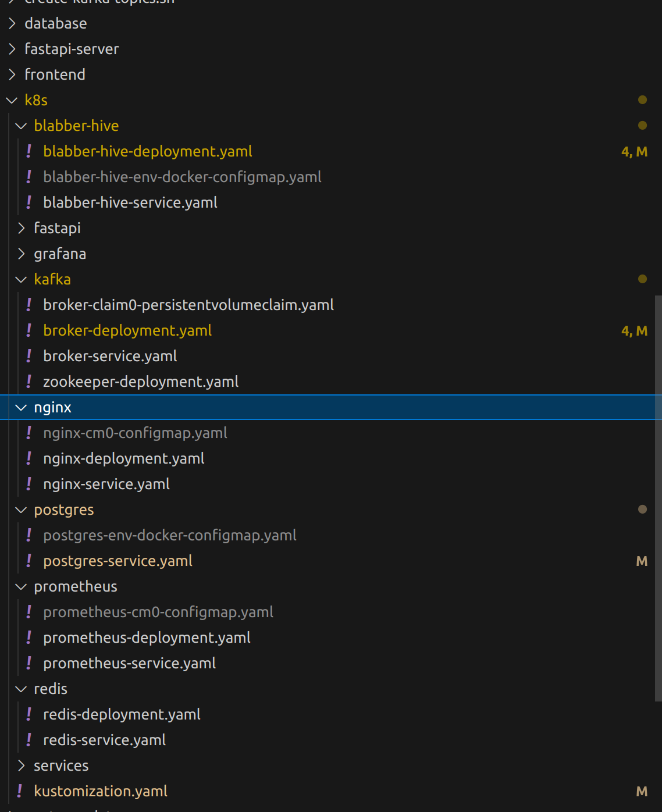Open broker-service.yaml file

coord(110,356)
